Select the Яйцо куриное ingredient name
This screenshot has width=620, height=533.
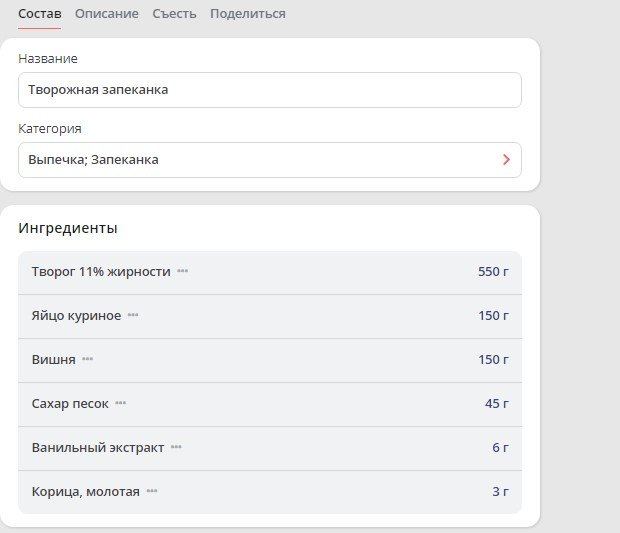pyautogui.click(x=76, y=316)
